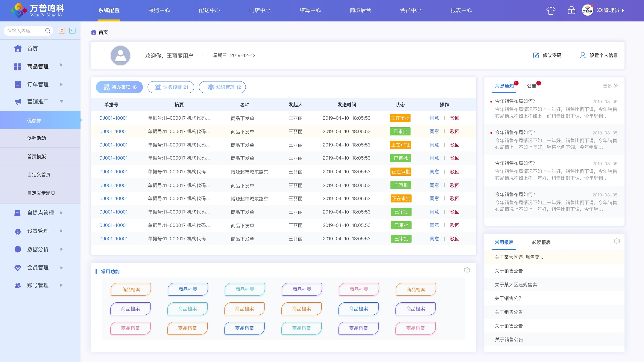Image resolution: width=644 pixels, height=362 pixels.
Task: Open the 门店中心 top menu
Action: coord(260,11)
